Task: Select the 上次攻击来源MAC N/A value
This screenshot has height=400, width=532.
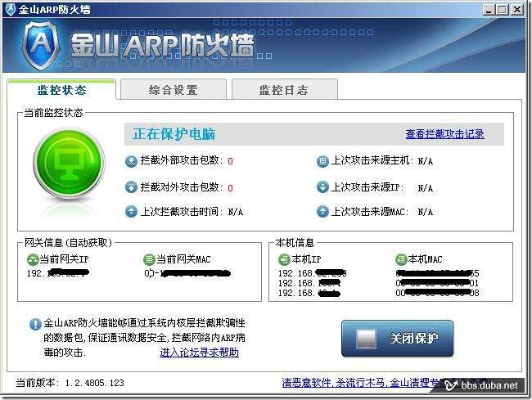Action: point(425,212)
